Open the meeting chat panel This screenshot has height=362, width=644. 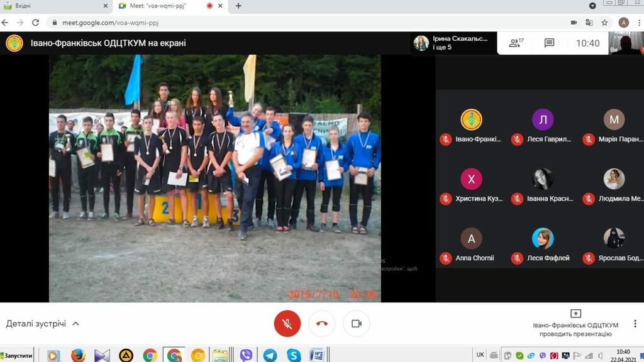(549, 43)
